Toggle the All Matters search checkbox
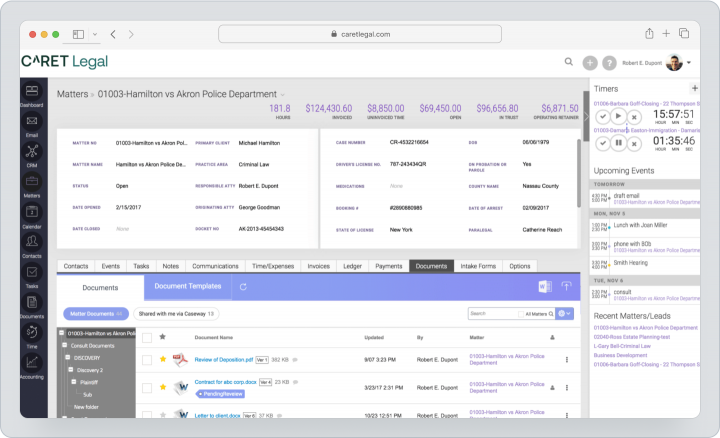 point(521,314)
